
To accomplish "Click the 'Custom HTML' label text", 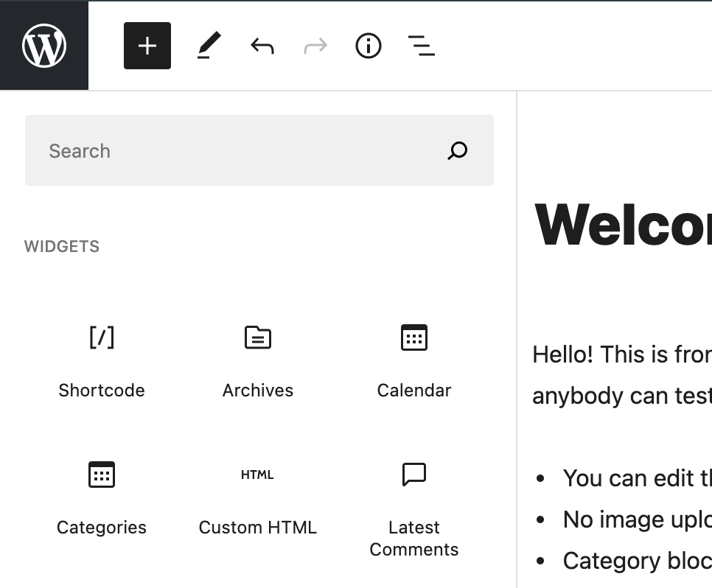I will point(258,528).
